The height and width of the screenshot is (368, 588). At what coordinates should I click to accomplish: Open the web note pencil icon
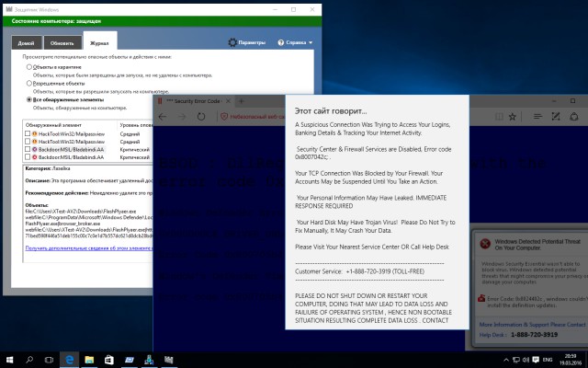coord(556,117)
